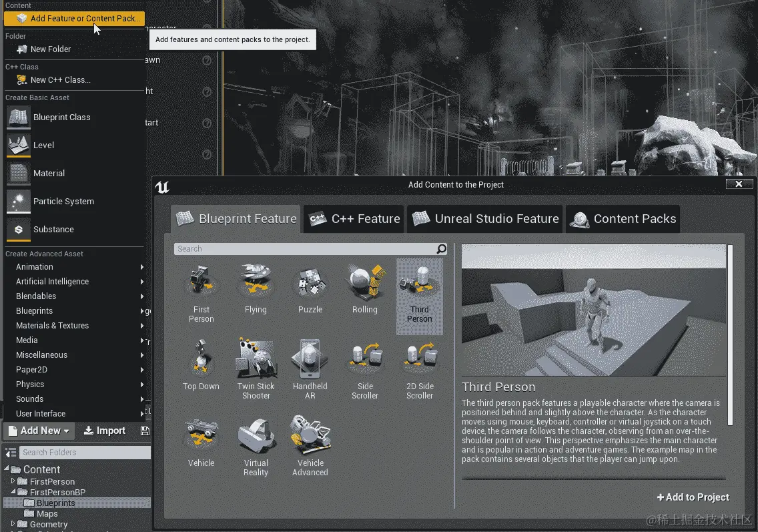Open the Content Packs tab
The image size is (758, 532).
(623, 218)
